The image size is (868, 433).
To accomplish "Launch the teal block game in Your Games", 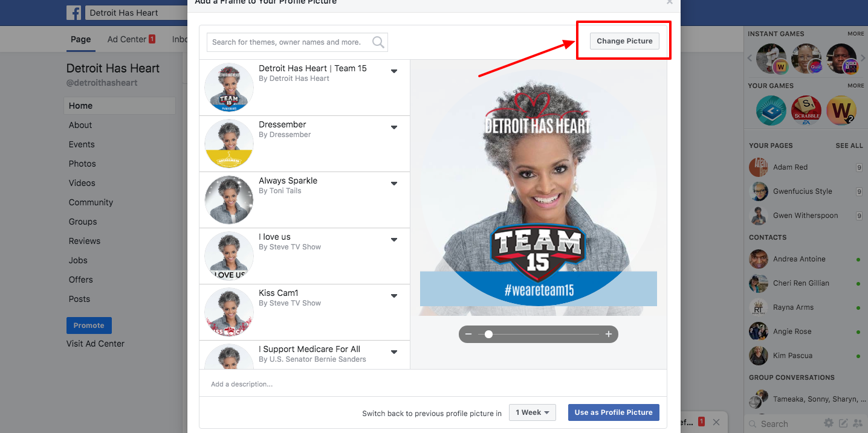I will tap(771, 111).
